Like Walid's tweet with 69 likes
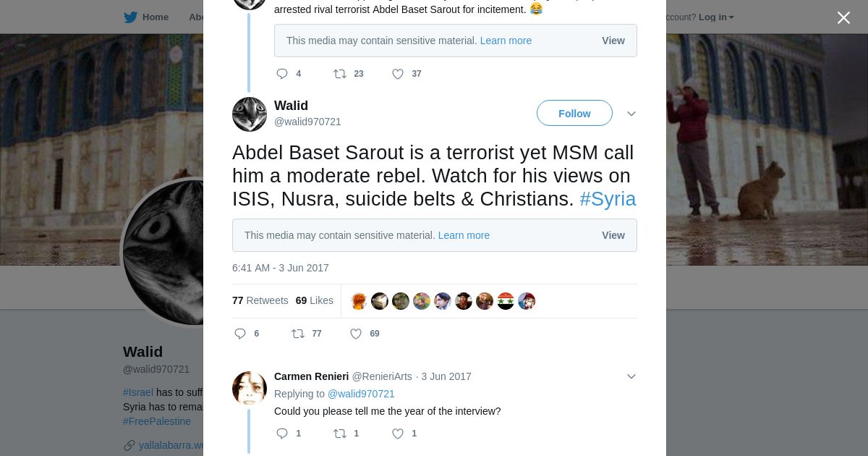The height and width of the screenshot is (456, 868). click(356, 334)
